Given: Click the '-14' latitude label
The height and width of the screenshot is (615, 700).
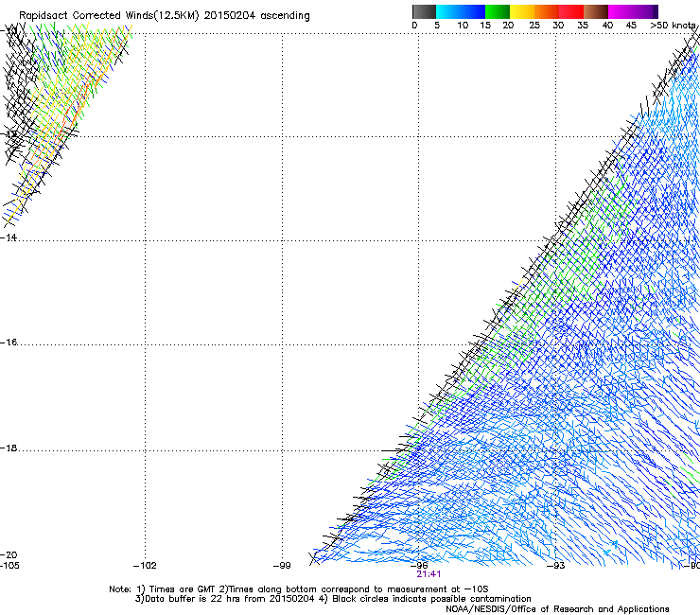Looking at the screenshot, I should click(x=9, y=238).
